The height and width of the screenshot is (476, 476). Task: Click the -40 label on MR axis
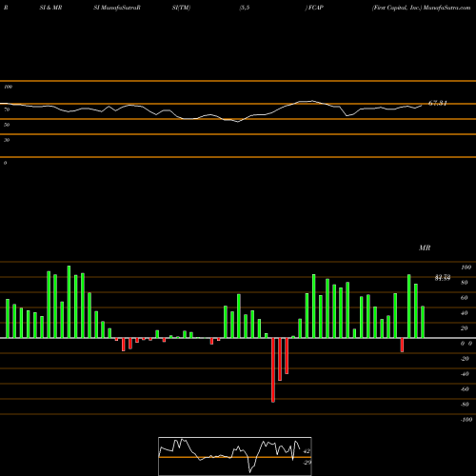point(465,374)
